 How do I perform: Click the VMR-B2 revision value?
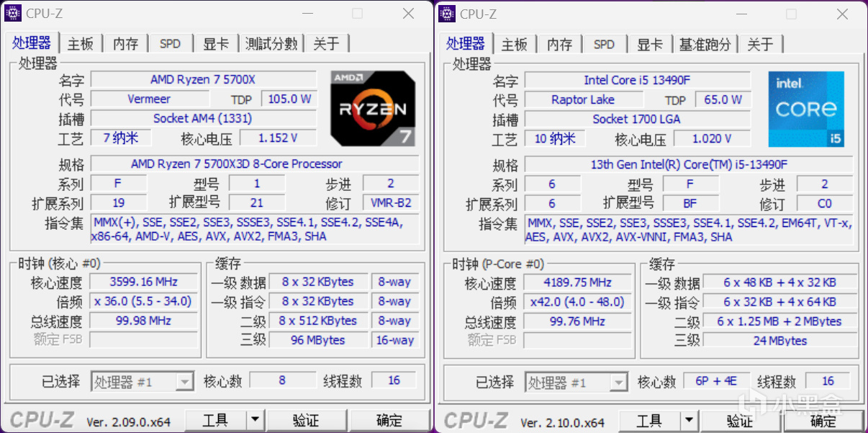coord(391,202)
